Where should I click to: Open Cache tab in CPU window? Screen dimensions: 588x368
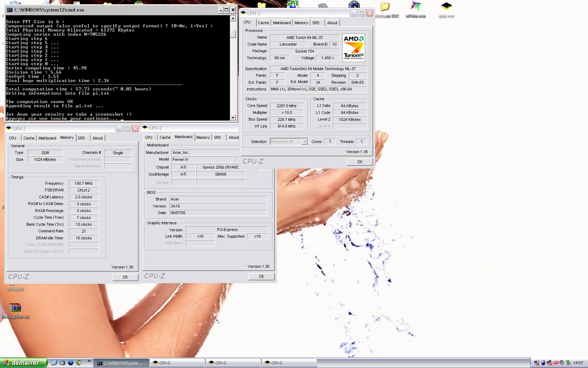click(x=263, y=23)
